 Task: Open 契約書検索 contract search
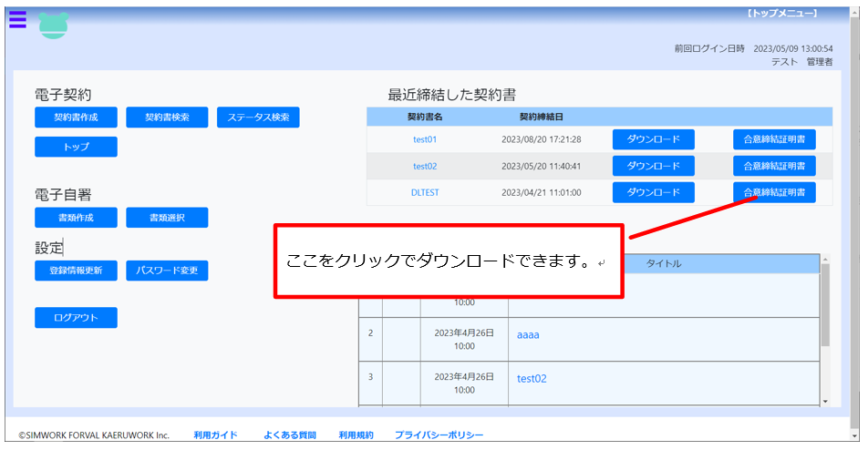167,118
